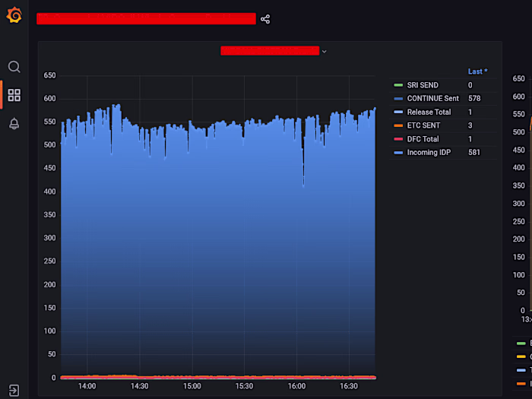Click the Incoming IDP color swatch
The width and height of the screenshot is (532, 399).
pos(398,153)
